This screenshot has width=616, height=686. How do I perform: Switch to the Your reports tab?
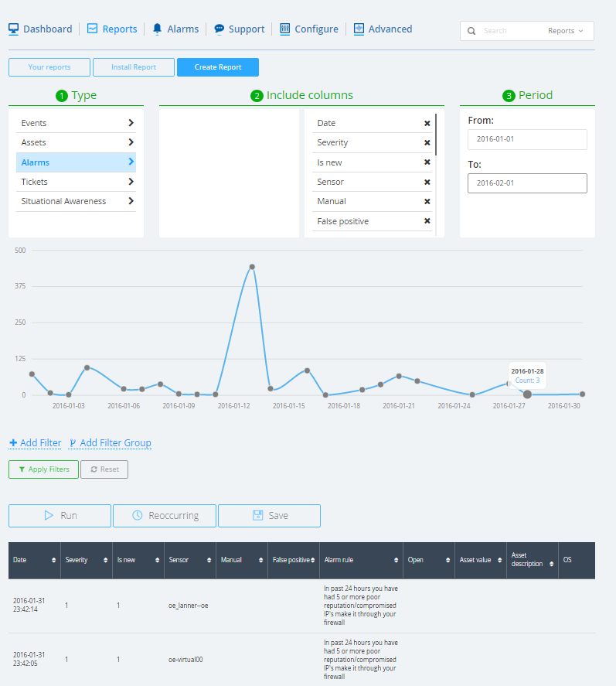tap(49, 67)
